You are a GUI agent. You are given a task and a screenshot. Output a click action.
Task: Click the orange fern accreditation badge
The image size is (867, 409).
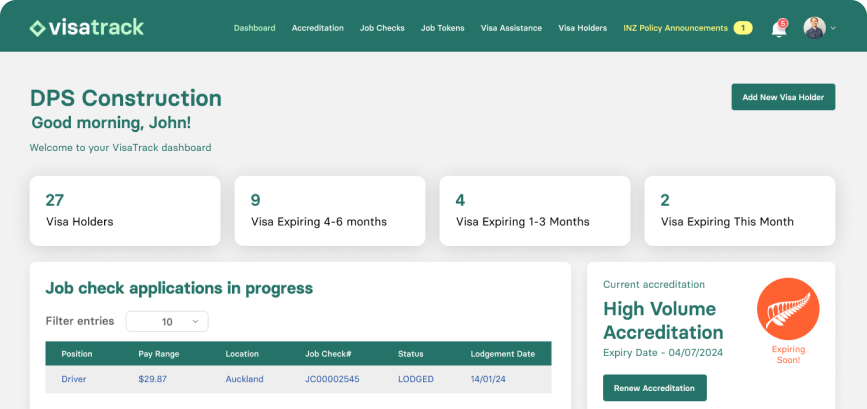788,309
